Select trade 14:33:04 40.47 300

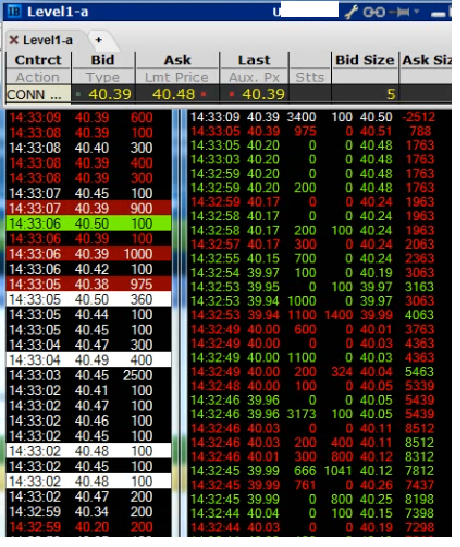89,345
